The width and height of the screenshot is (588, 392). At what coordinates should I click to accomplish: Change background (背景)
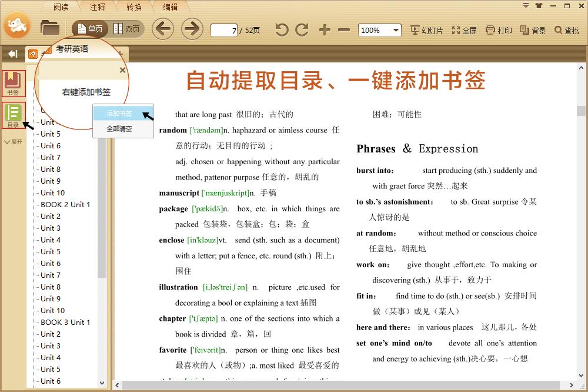(x=533, y=31)
